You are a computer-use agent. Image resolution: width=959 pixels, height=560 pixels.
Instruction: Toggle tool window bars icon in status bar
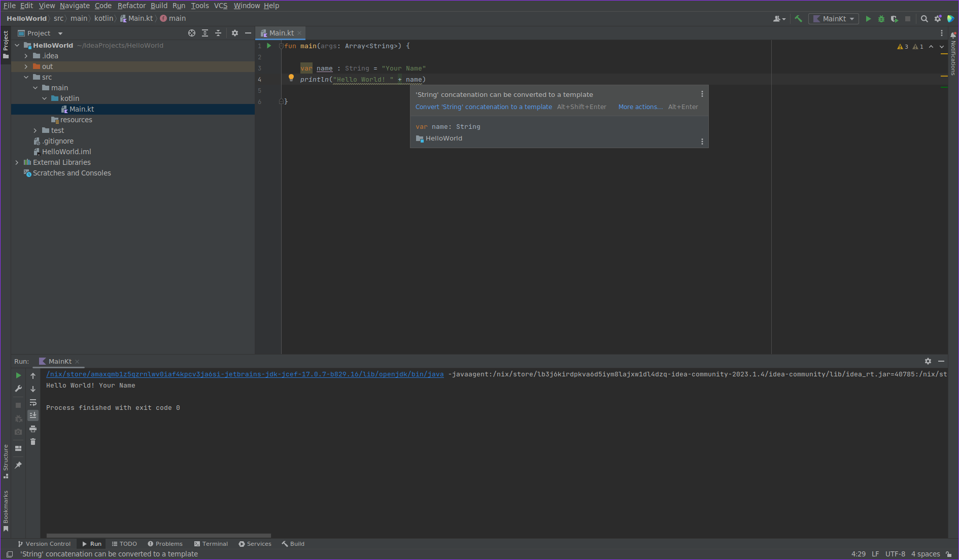click(10, 554)
